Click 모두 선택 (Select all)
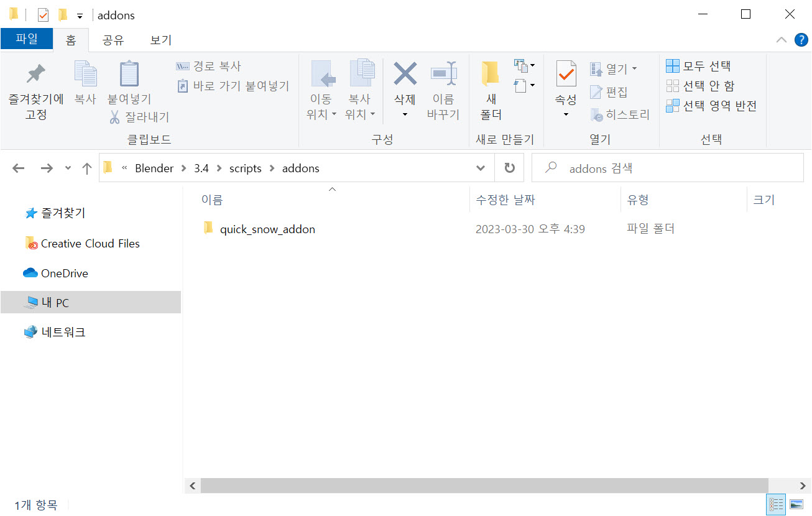Image resolution: width=812 pixels, height=516 pixels. point(698,66)
